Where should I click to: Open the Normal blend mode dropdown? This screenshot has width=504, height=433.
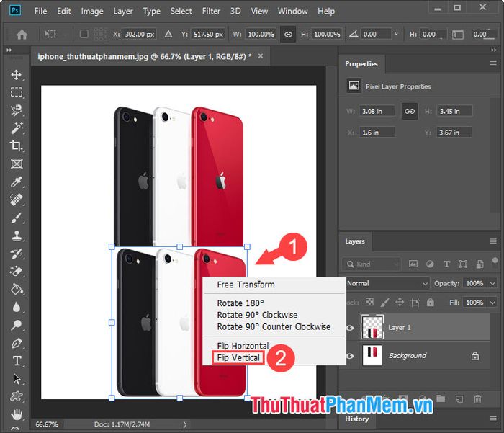387,283
